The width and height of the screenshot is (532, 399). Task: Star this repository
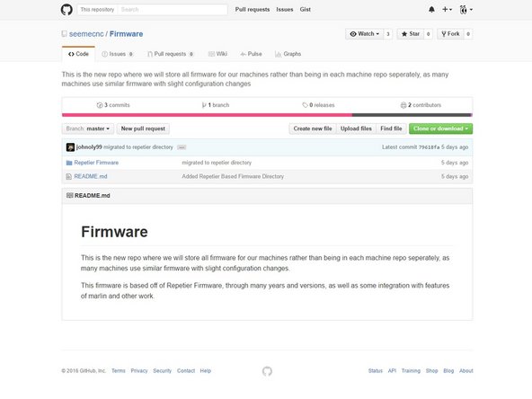pos(411,34)
